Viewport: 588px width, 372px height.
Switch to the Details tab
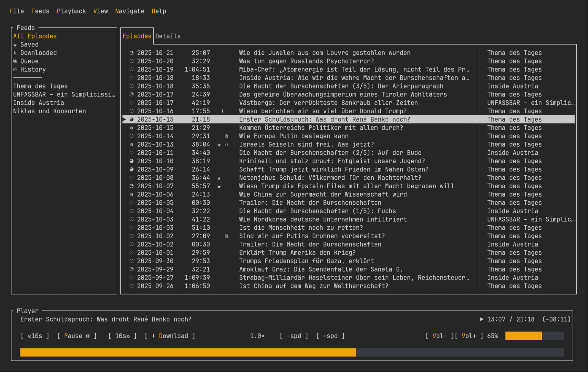168,36
